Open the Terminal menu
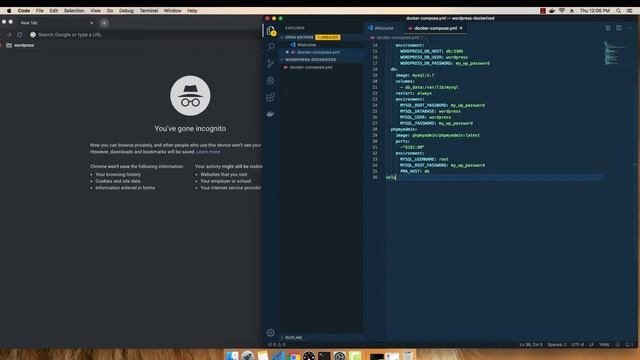 tap(149, 11)
